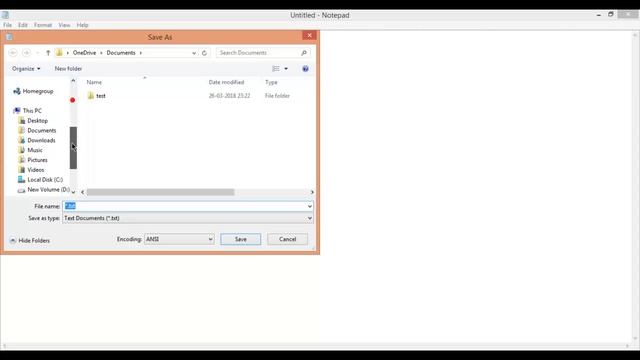Select Homegroup in navigation pane
640x360 pixels.
[x=33, y=91]
